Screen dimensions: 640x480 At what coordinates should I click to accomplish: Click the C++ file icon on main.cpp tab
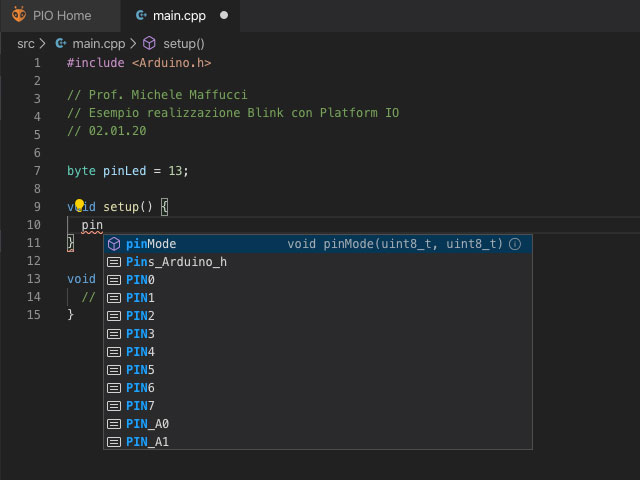[x=141, y=15]
